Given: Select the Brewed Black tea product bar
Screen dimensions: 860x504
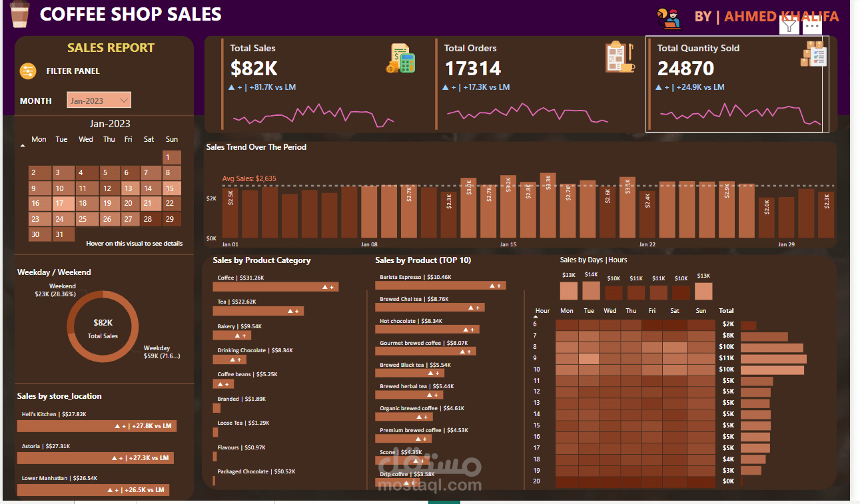Looking at the screenshot, I should 410,373.
